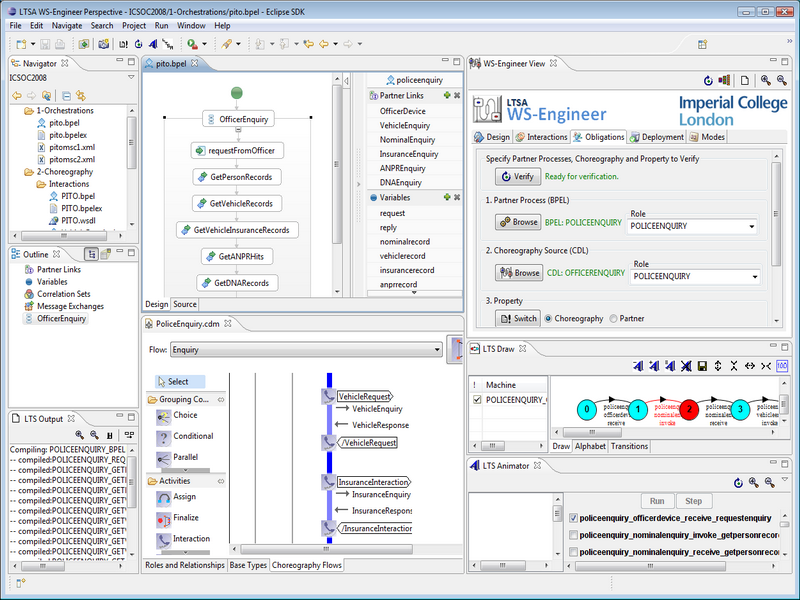Select the Partner radio button
The width and height of the screenshot is (800, 600).
[613, 318]
